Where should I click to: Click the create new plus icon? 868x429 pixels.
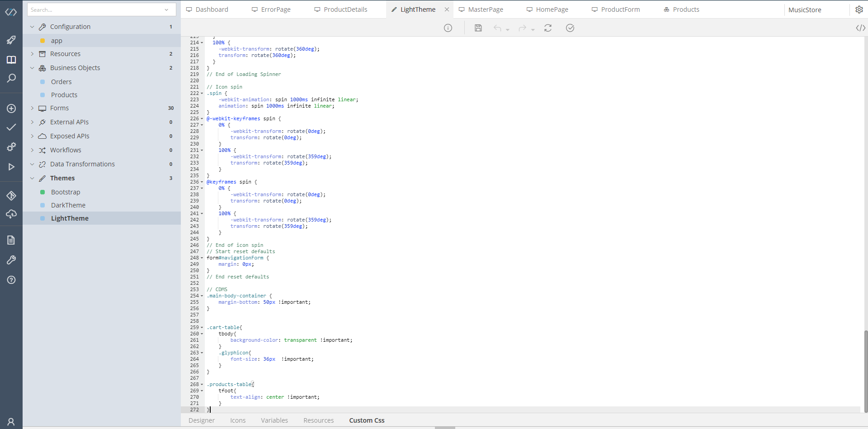pos(11,108)
